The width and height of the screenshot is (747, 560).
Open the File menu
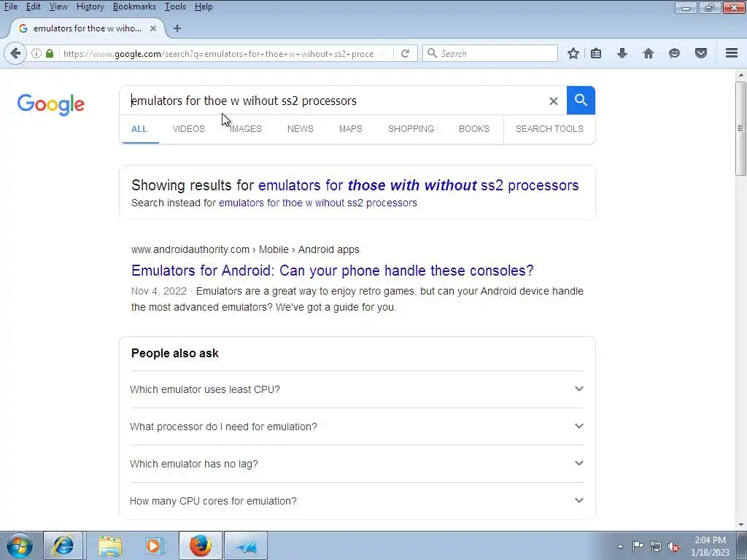[x=10, y=7]
